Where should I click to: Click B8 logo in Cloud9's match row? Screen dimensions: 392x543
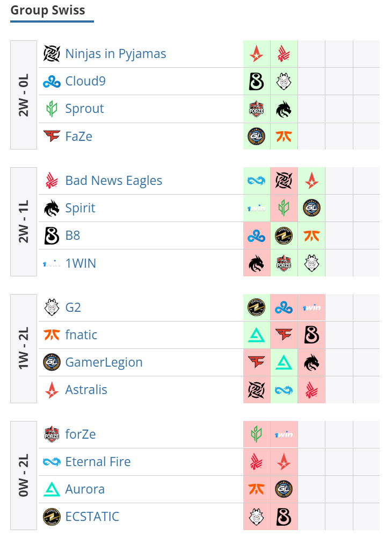(x=256, y=82)
